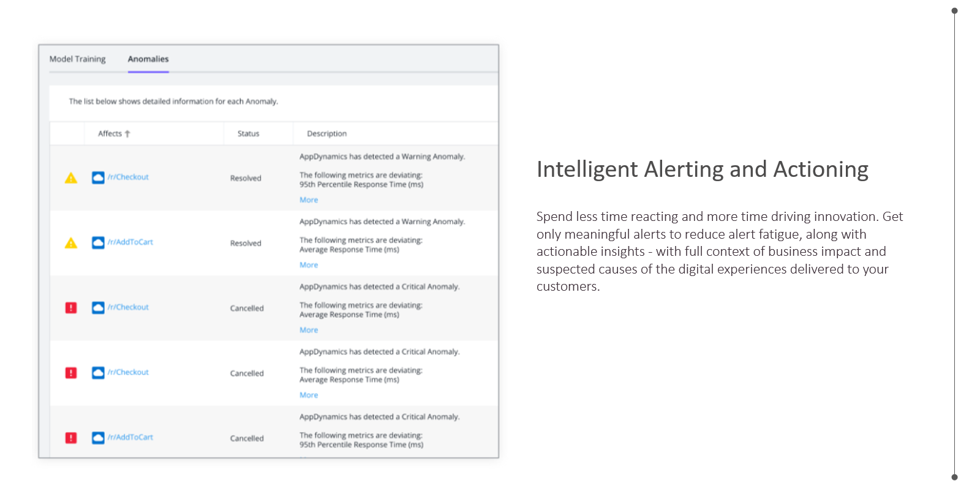Switch to the Model Training tab
The width and height of the screenshot is (980, 481).
click(x=77, y=59)
